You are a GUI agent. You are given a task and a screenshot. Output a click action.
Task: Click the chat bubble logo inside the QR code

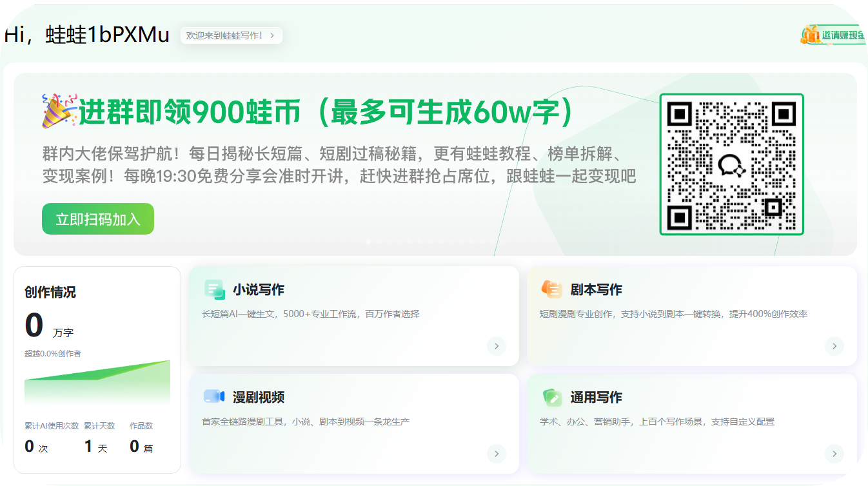(731, 166)
